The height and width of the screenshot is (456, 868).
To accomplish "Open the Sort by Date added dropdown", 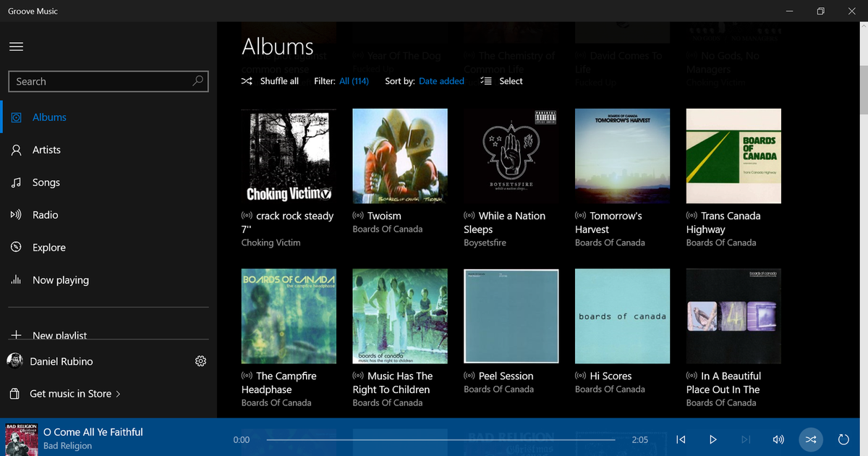I will [441, 81].
